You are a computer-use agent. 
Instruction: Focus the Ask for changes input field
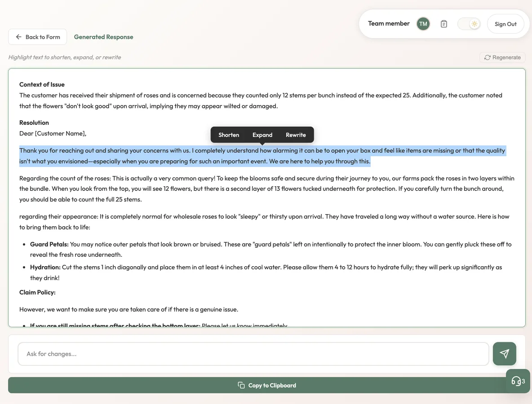[x=253, y=354]
